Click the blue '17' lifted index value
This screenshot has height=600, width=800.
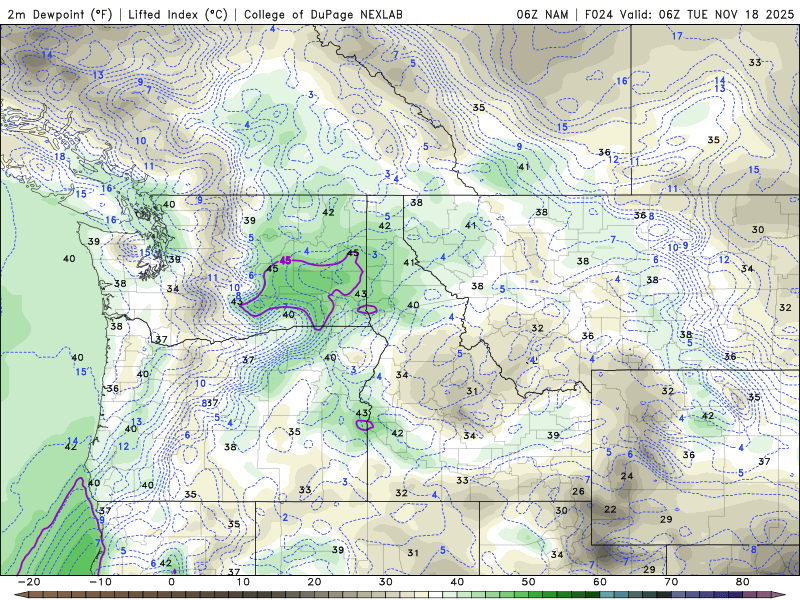pyautogui.click(x=677, y=36)
